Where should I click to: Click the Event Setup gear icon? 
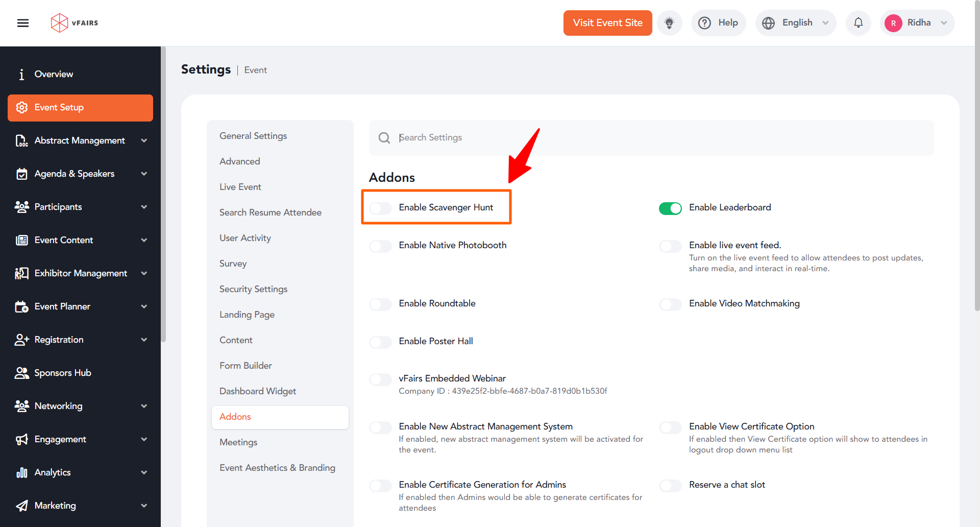click(21, 108)
